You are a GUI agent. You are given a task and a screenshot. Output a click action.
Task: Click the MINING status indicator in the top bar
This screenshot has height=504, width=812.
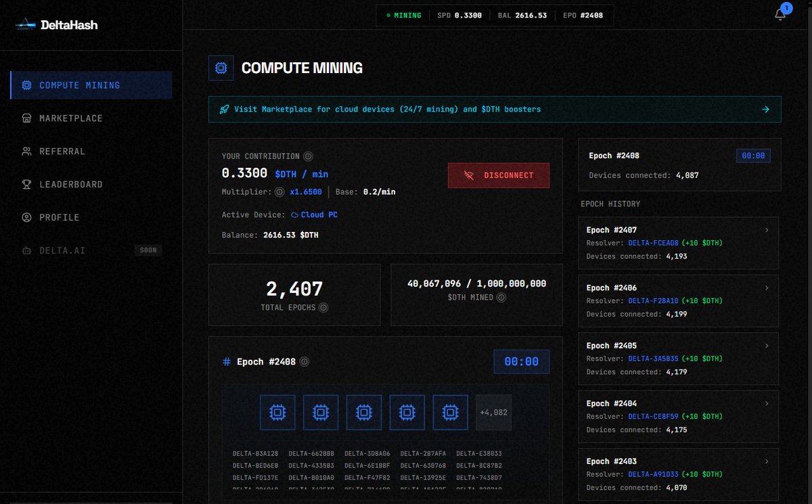(403, 15)
